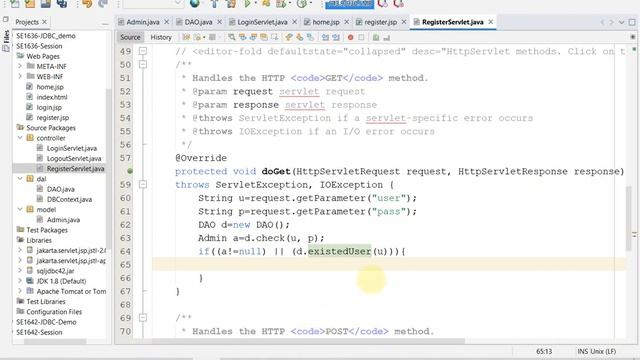Screen dimensions: 640x360
Task: Click the green override glyph at doGet line
Action: (x=130, y=171)
